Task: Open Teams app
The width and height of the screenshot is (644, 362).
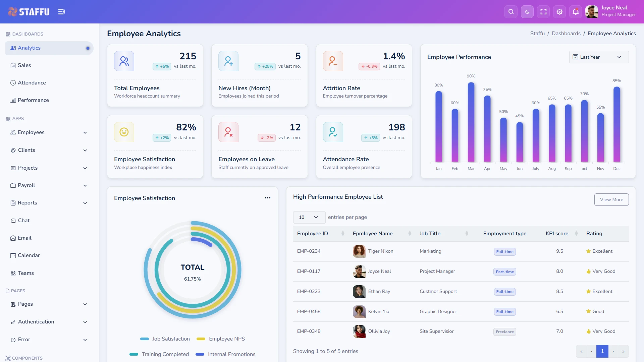Action: pyautogui.click(x=49, y=273)
